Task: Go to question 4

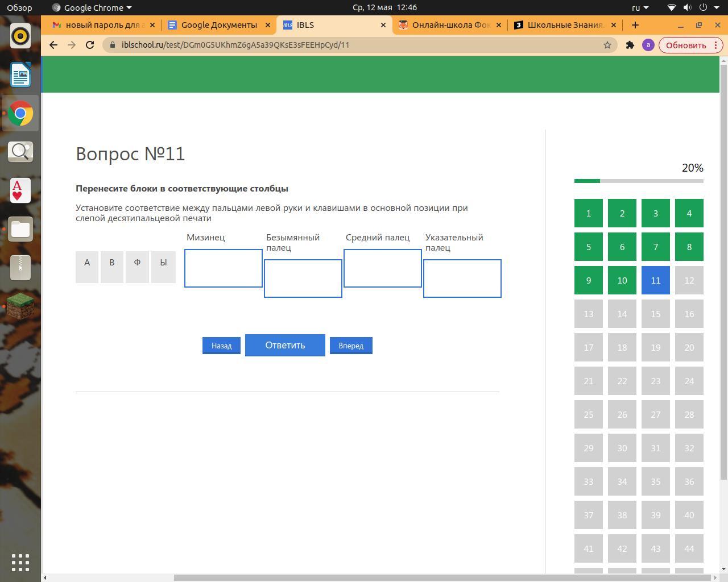Action: (x=689, y=213)
